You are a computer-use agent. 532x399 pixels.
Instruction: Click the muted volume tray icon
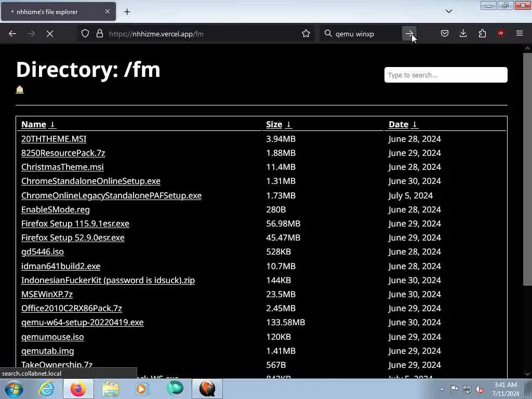(480, 389)
